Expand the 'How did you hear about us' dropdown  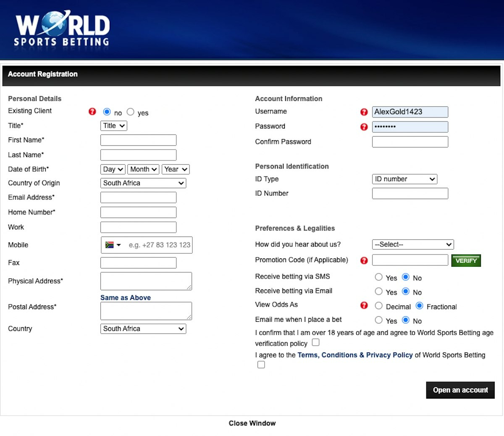pyautogui.click(x=413, y=244)
